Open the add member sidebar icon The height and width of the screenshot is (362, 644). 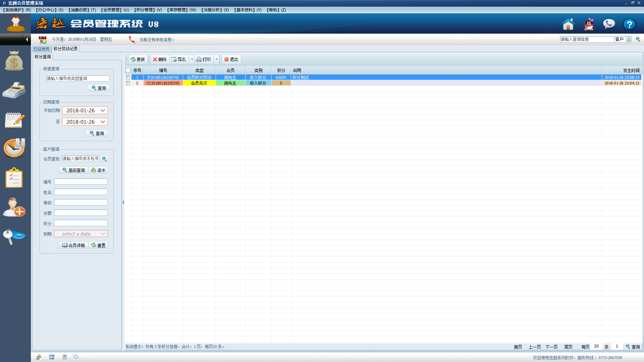[14, 207]
